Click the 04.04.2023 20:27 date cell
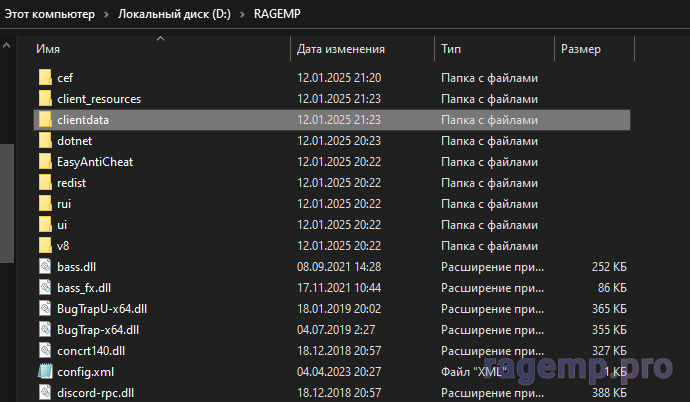Screen dimensions: 690x402 [x=339, y=372]
